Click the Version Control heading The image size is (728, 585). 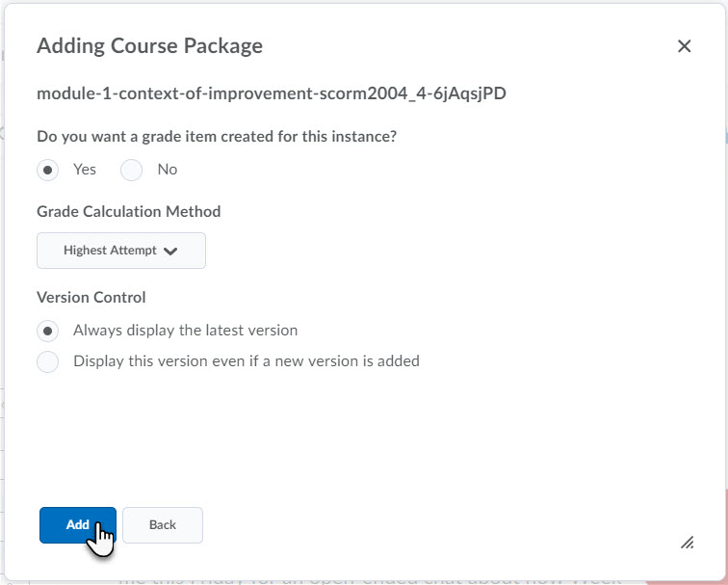coord(91,298)
